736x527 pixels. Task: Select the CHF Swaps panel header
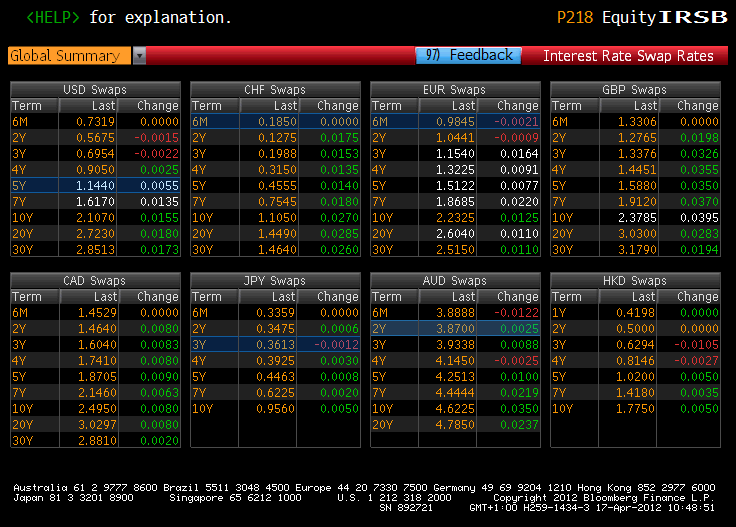tap(275, 89)
